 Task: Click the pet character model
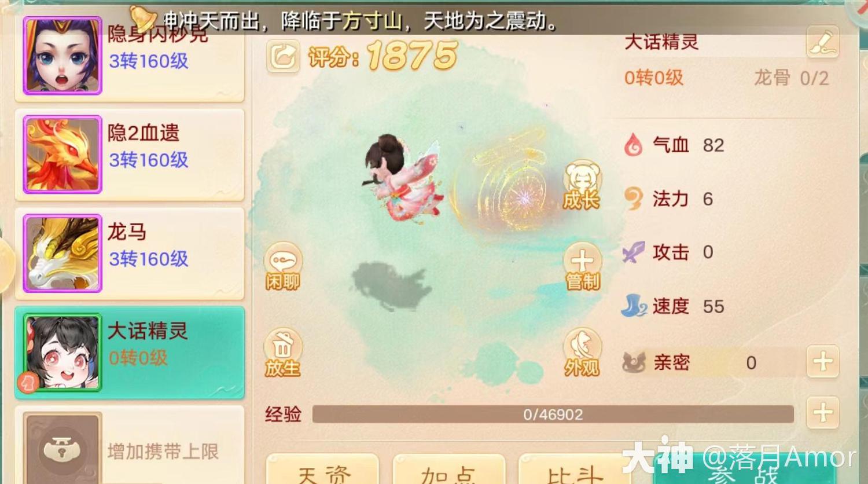click(402, 177)
